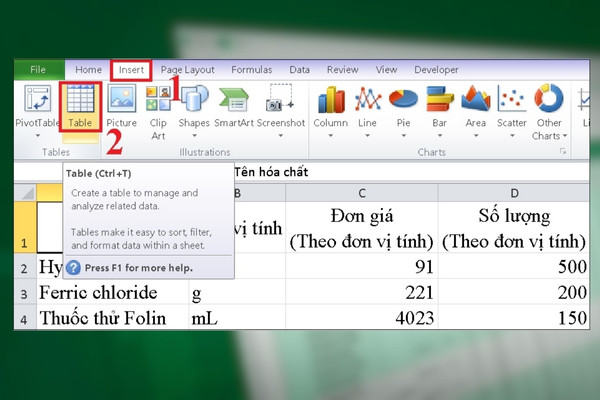
Task: Select column D header
Action: point(514,193)
